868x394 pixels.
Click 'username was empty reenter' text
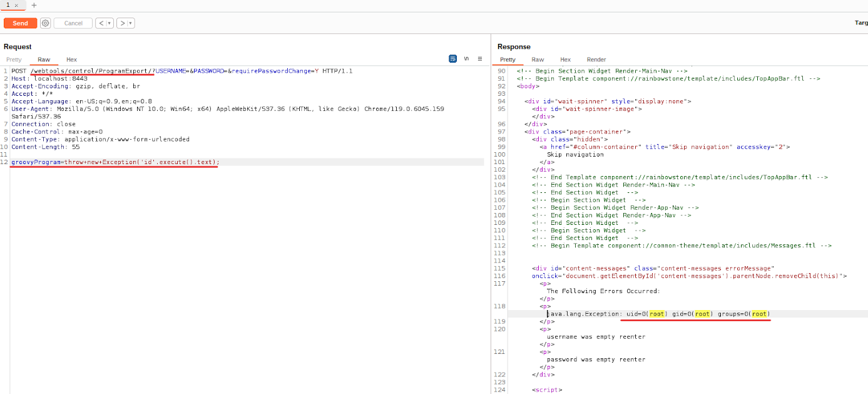[x=596, y=336]
